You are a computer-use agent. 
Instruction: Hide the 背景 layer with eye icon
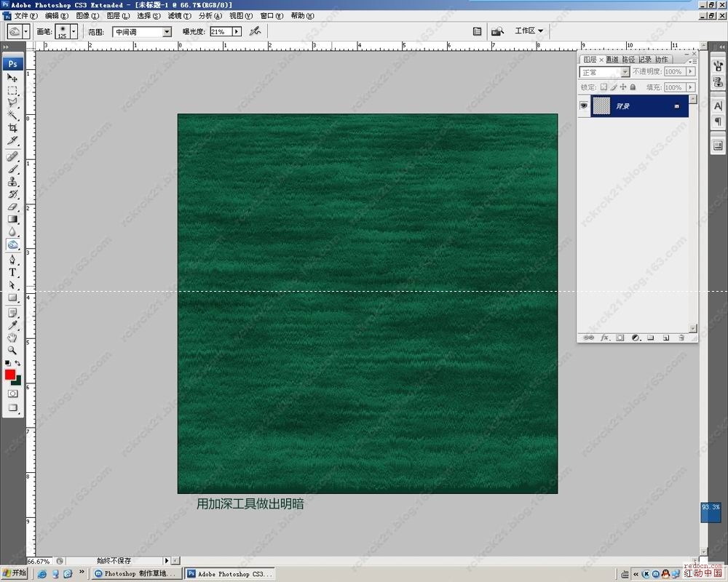pos(584,105)
